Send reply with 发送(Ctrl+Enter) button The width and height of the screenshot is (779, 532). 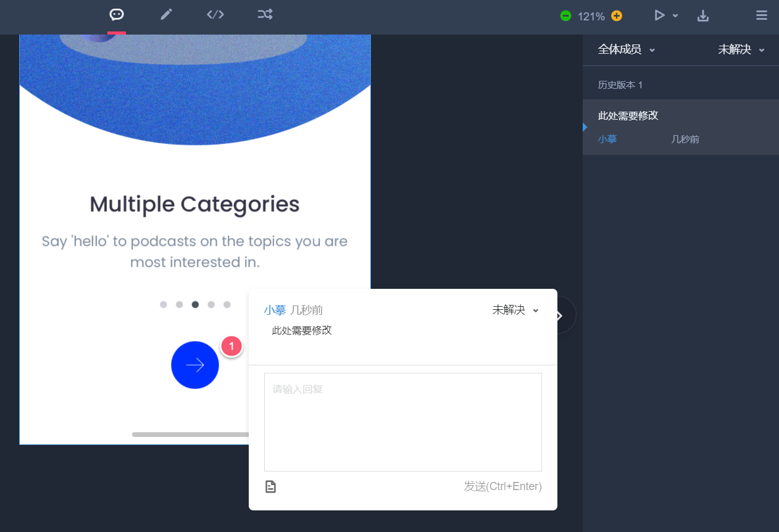pyautogui.click(x=503, y=486)
